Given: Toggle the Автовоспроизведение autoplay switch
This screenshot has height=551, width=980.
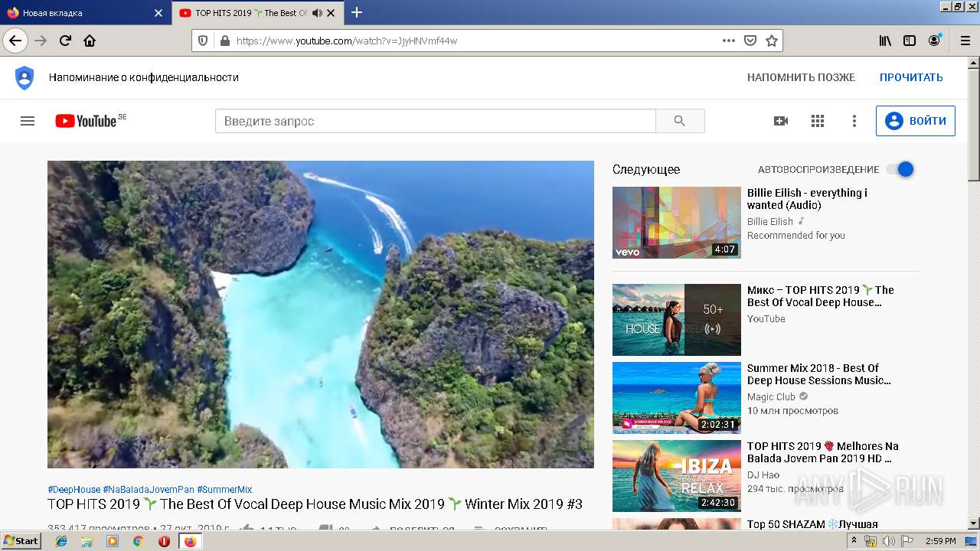Looking at the screenshot, I should [900, 169].
